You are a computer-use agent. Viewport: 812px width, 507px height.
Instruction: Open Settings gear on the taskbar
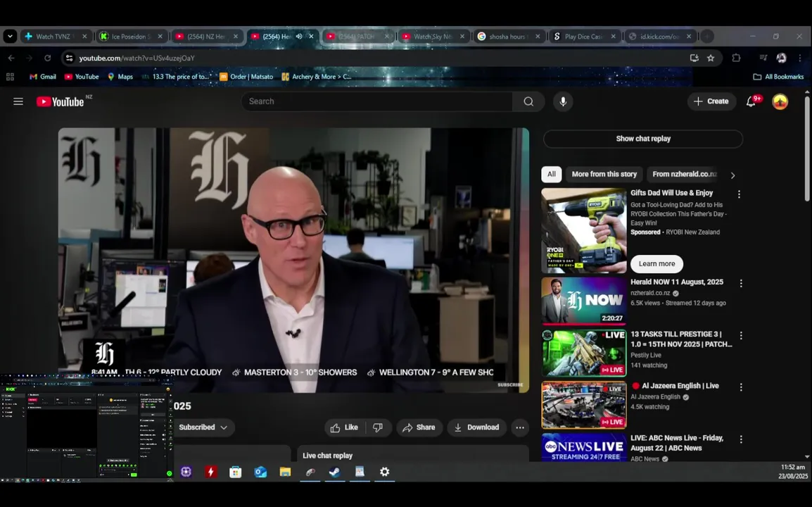[385, 472]
